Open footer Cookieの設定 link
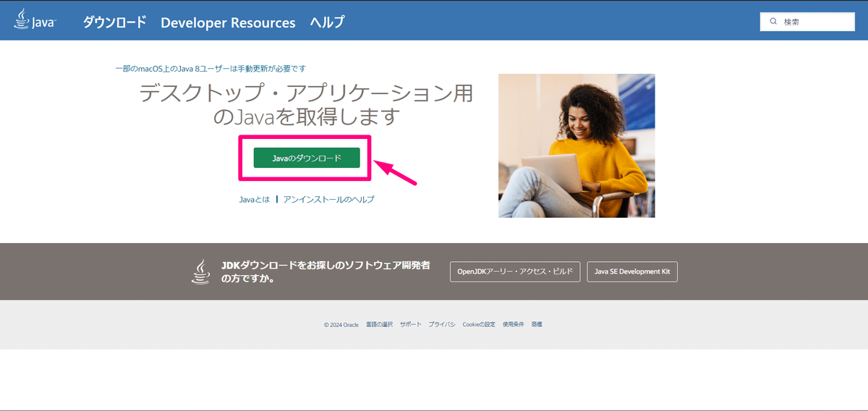 (479, 324)
